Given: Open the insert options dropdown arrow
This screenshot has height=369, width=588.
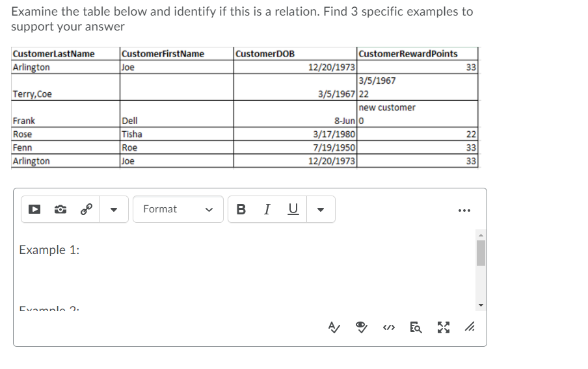Looking at the screenshot, I should pyautogui.click(x=114, y=209).
